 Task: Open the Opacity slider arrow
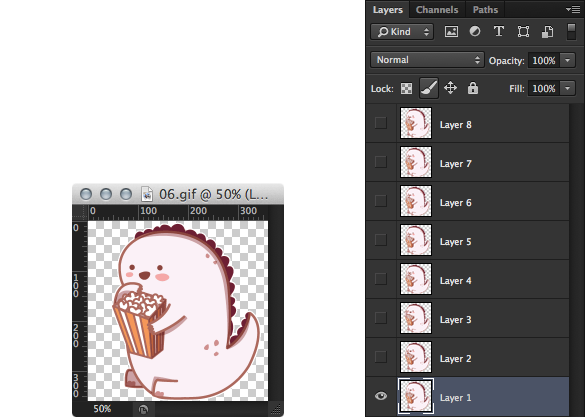pyautogui.click(x=567, y=60)
